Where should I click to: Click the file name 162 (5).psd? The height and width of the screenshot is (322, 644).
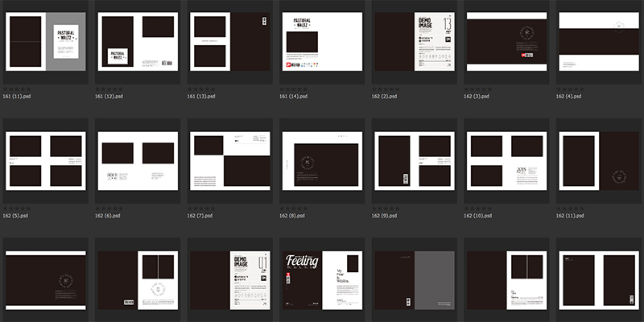[15, 216]
